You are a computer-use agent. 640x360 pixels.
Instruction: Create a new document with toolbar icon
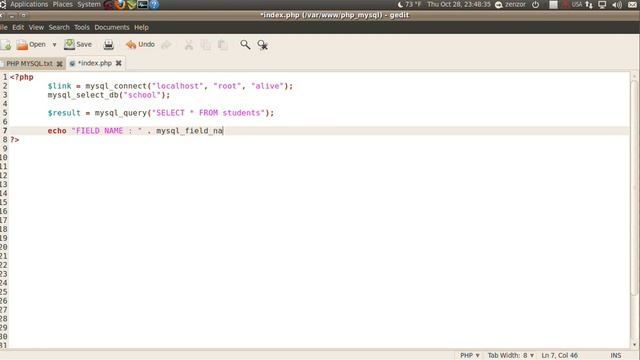click(6, 45)
